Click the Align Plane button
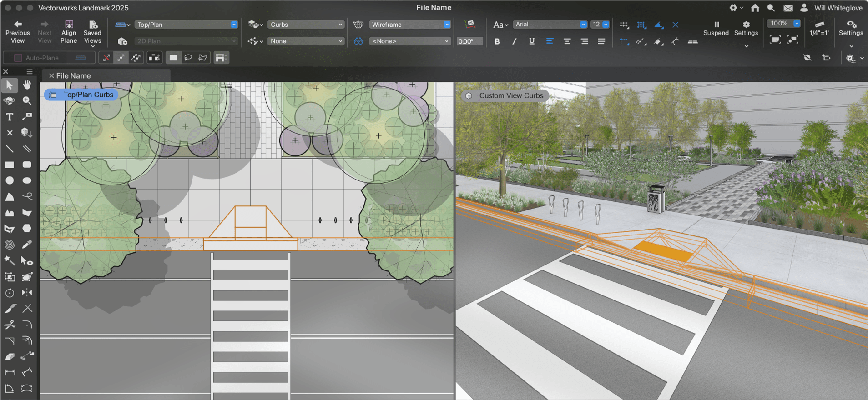868x400 pixels. click(69, 32)
